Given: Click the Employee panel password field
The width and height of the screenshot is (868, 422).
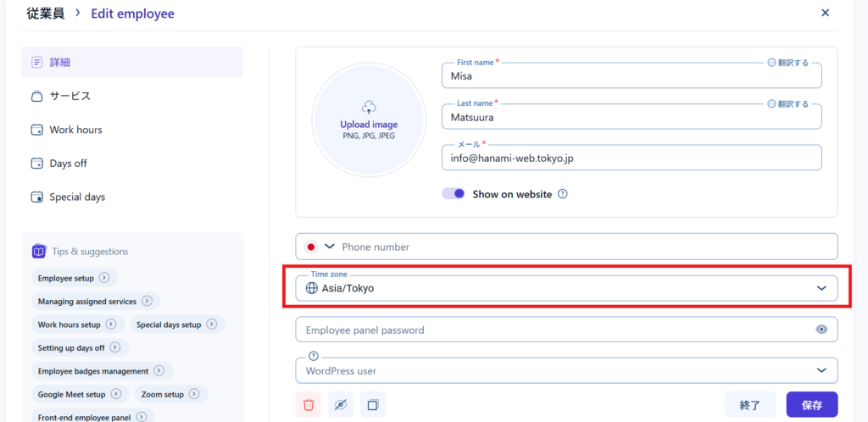Looking at the screenshot, I should pos(551,330).
